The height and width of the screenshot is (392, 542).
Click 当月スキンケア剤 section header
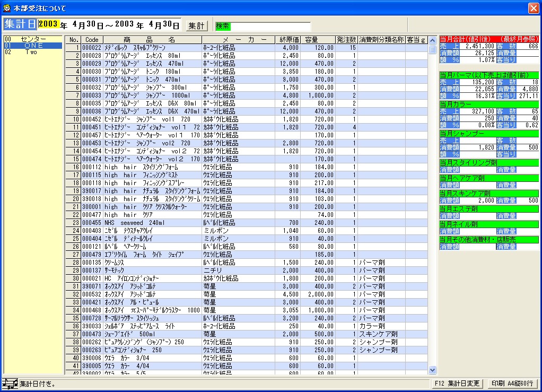(489, 193)
